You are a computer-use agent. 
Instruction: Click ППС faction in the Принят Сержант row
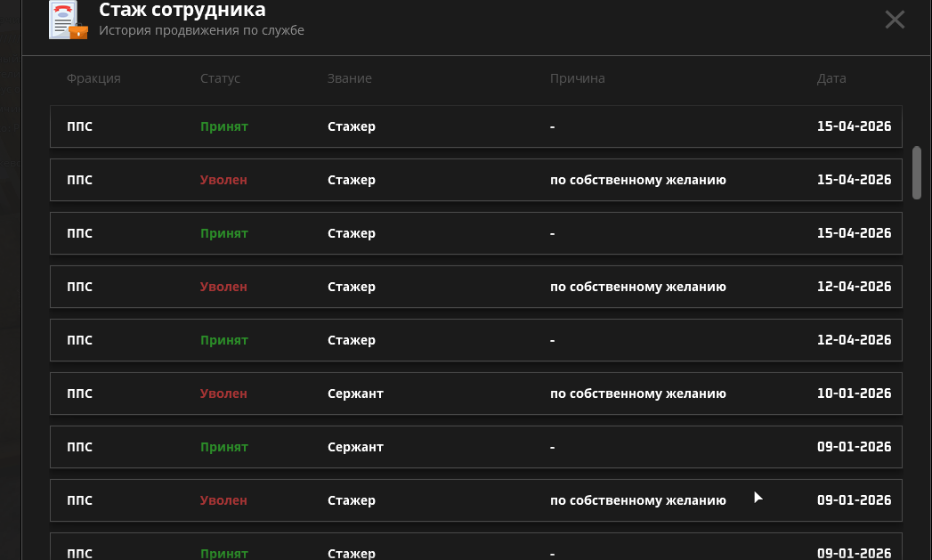(x=79, y=447)
